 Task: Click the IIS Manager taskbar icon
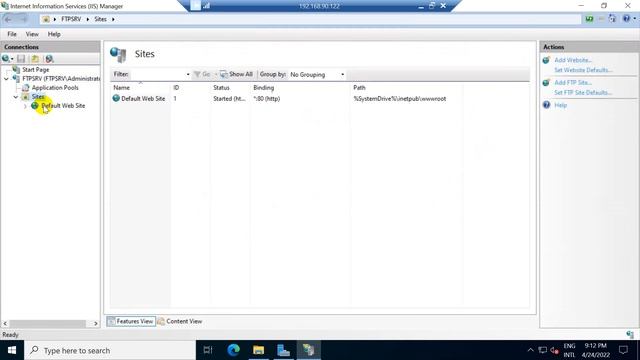[x=309, y=350]
